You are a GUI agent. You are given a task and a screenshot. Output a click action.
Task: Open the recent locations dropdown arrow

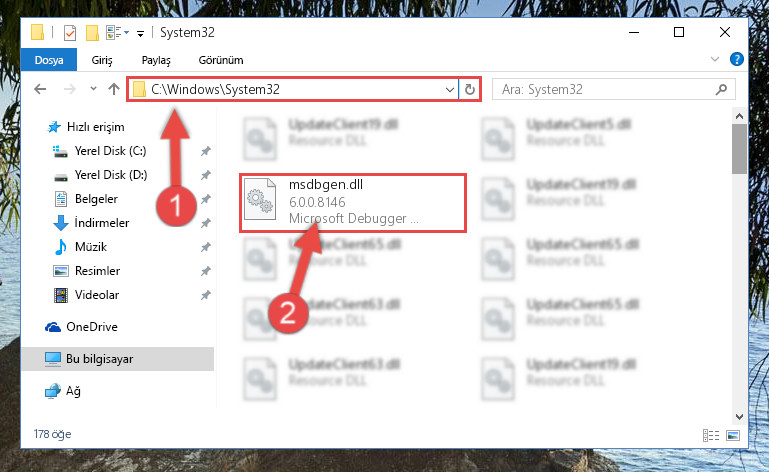(x=93, y=89)
